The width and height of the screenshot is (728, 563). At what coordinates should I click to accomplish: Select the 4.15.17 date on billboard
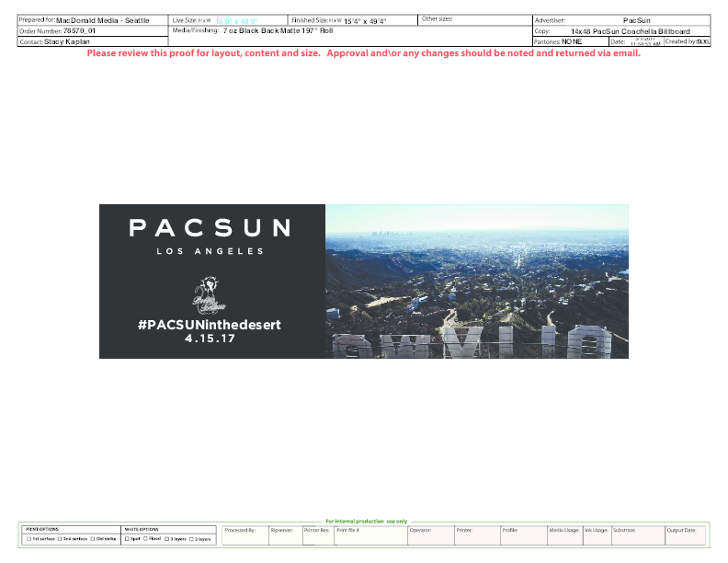coord(210,339)
